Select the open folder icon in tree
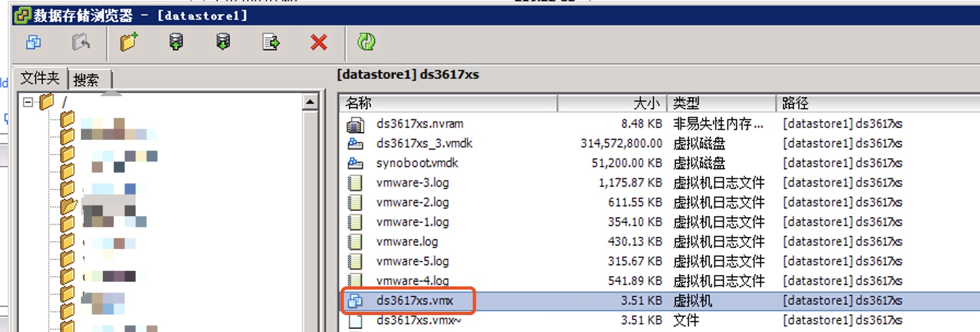 click(68, 206)
